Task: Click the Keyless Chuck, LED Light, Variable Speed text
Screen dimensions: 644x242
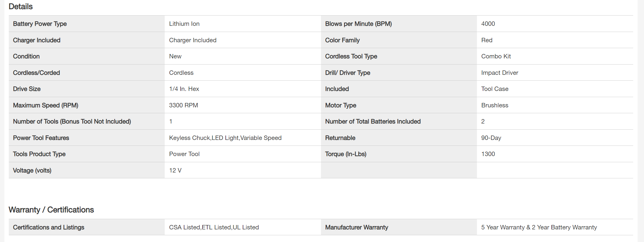Action: coord(225,138)
